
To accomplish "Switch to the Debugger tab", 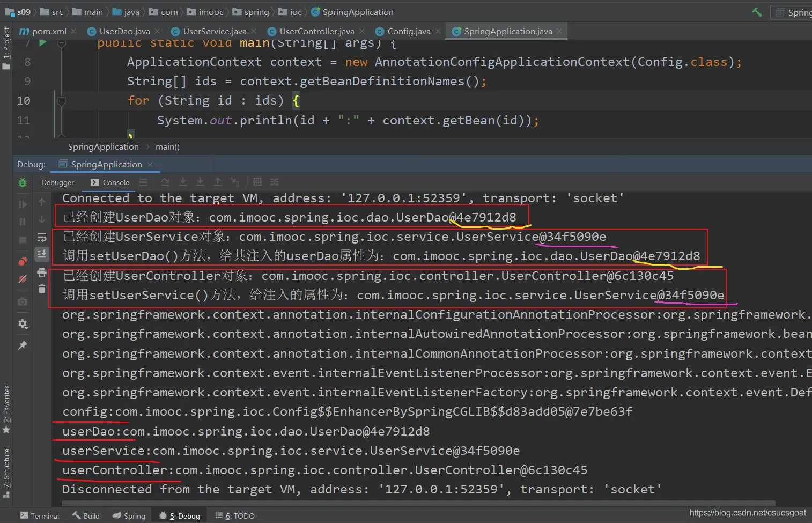I will (x=57, y=182).
